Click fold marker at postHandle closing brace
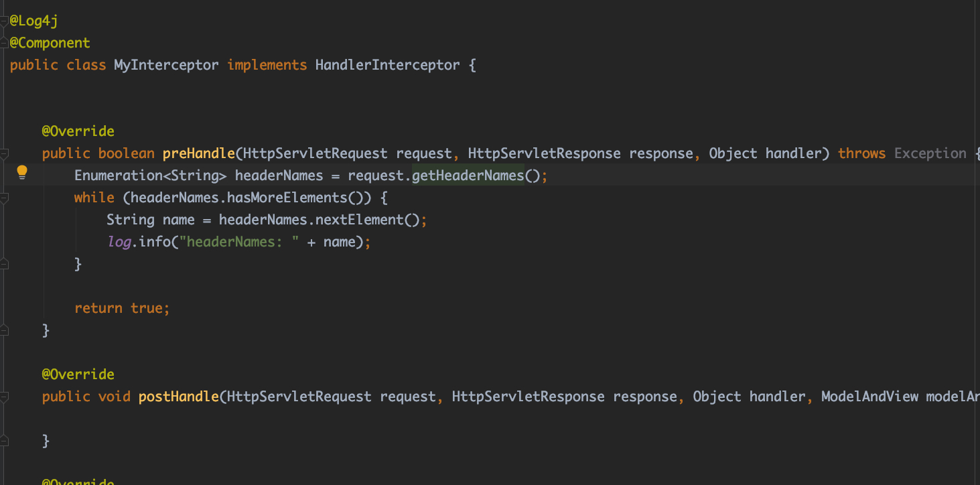Screen dimensions: 980x485 [x=4, y=441]
